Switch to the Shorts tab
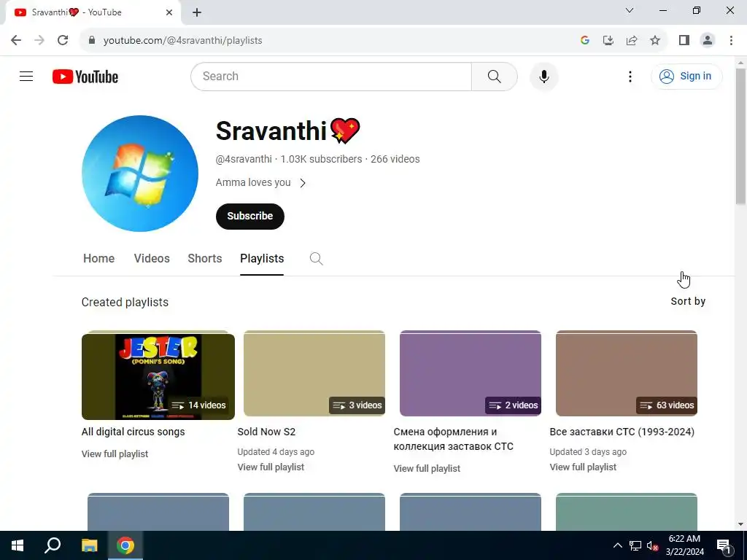747x560 pixels. point(204,258)
